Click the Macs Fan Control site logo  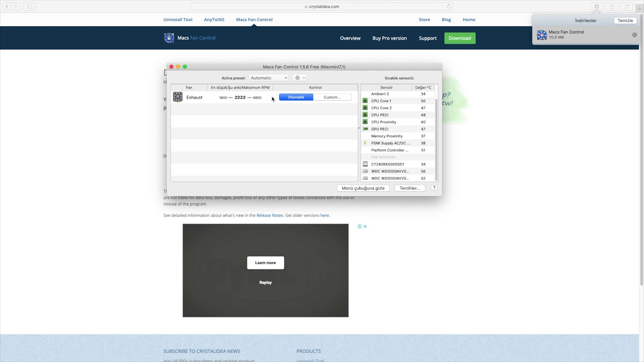point(169,38)
